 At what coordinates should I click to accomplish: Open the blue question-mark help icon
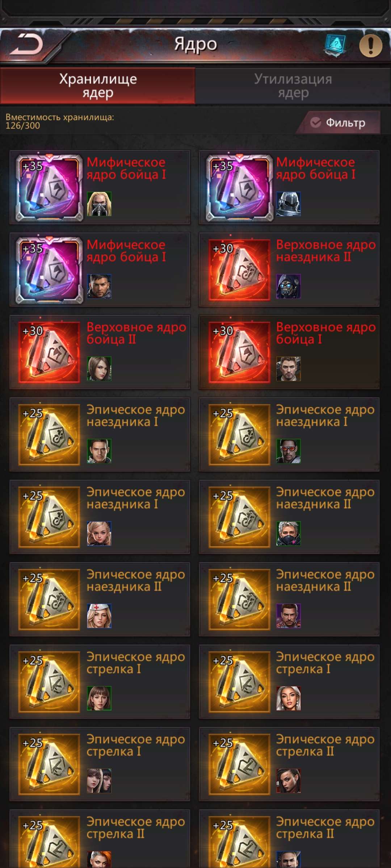tap(335, 46)
